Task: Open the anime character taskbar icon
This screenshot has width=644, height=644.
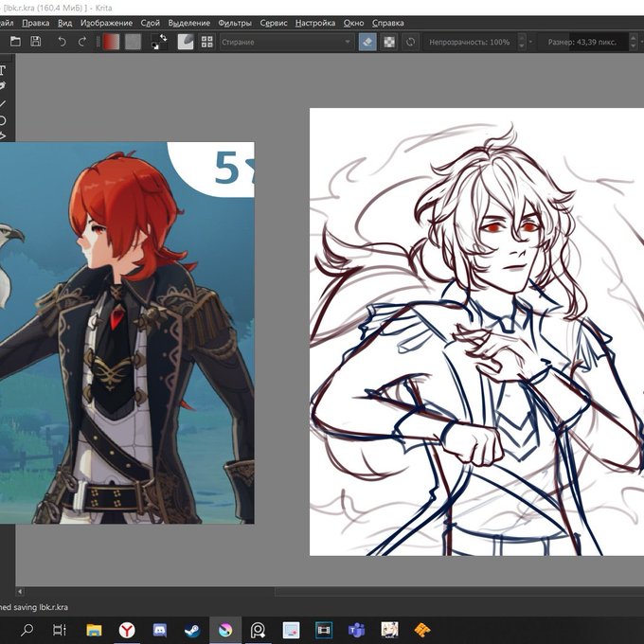Action: [389, 630]
